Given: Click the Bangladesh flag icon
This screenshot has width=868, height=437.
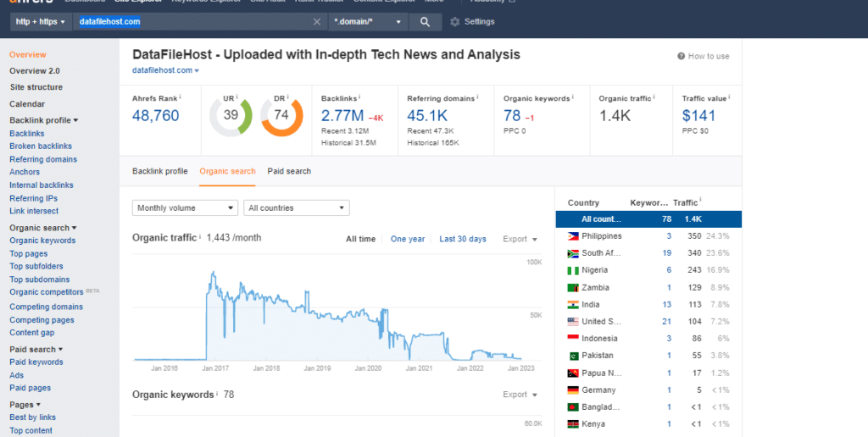Looking at the screenshot, I should pos(573,407).
